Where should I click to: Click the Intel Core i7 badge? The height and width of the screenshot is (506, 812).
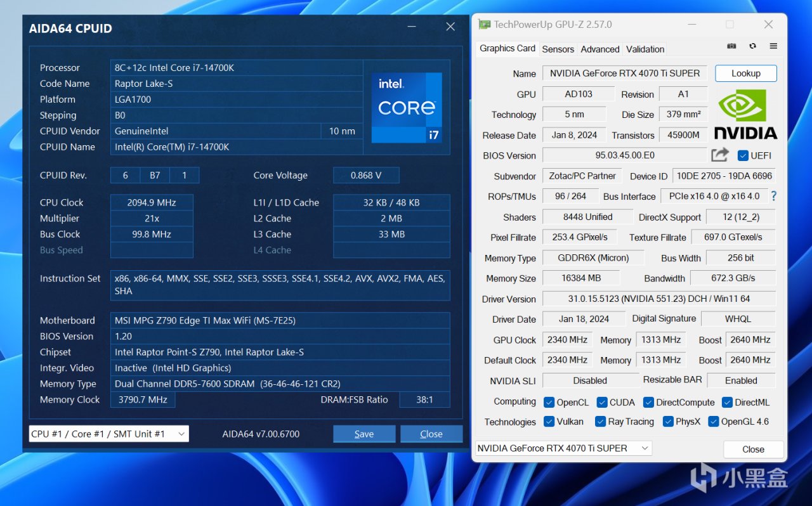tap(407, 107)
